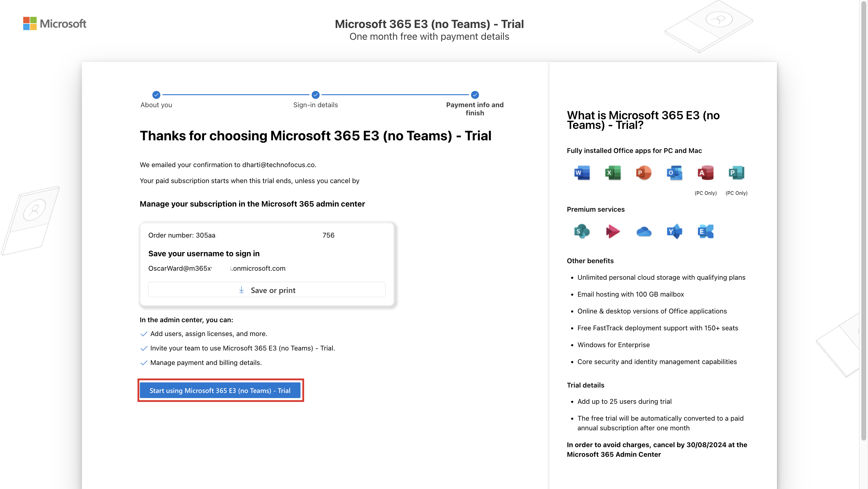Screen dimensions: 868x489
Task: Click the About you step checkmark
Action: pos(156,95)
